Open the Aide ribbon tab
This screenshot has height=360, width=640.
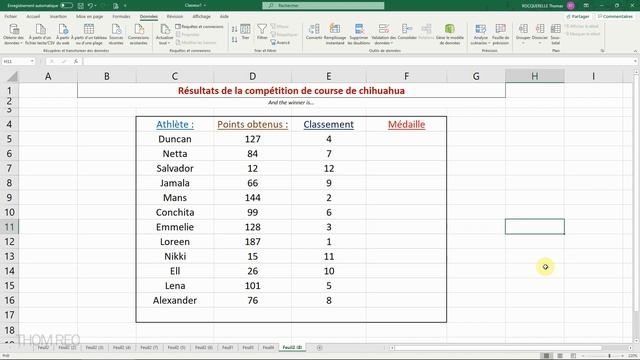[224, 16]
